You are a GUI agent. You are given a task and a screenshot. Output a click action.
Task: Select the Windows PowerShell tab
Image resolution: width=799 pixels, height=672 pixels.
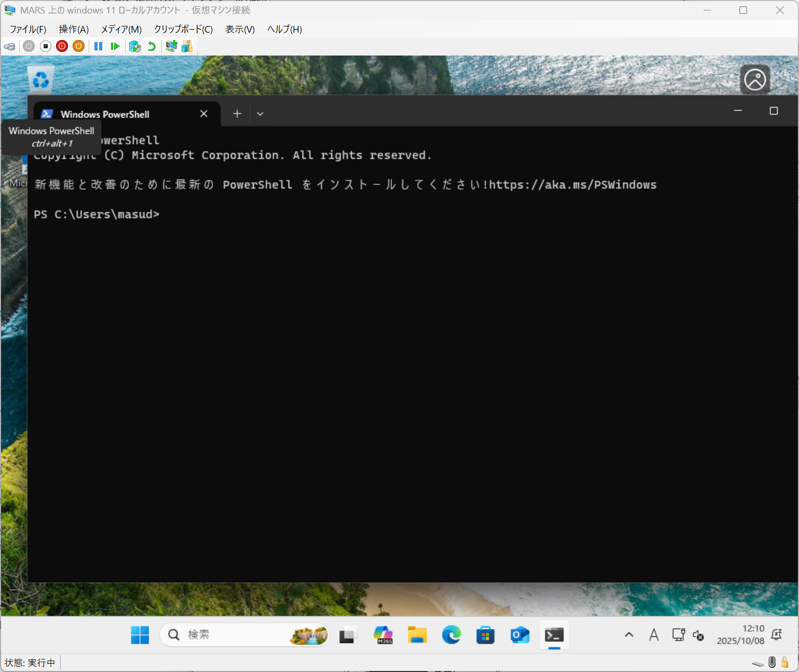(114, 114)
